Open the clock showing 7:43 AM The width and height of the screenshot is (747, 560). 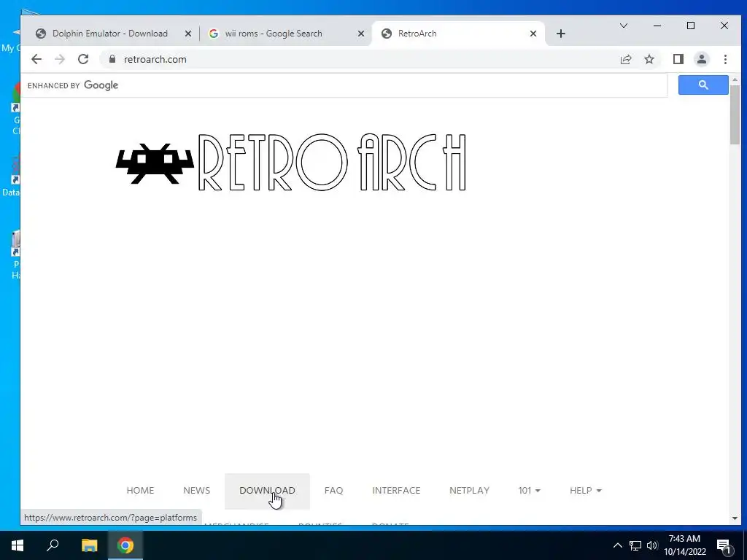pos(684,545)
